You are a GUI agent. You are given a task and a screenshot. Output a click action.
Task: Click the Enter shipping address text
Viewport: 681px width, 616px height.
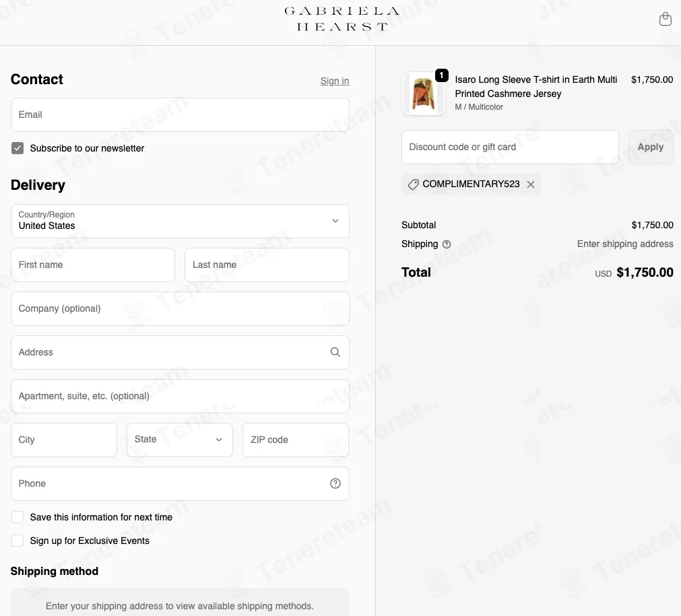625,244
